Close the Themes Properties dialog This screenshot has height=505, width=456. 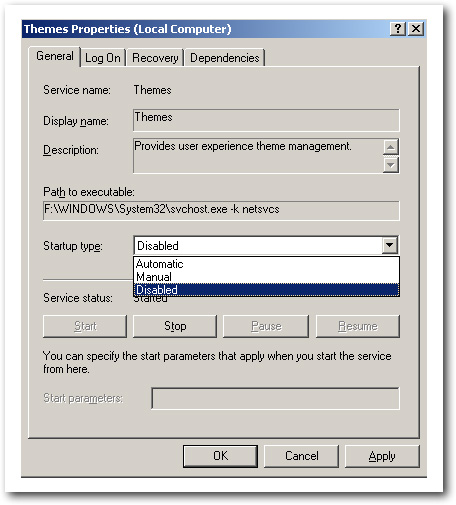(416, 29)
